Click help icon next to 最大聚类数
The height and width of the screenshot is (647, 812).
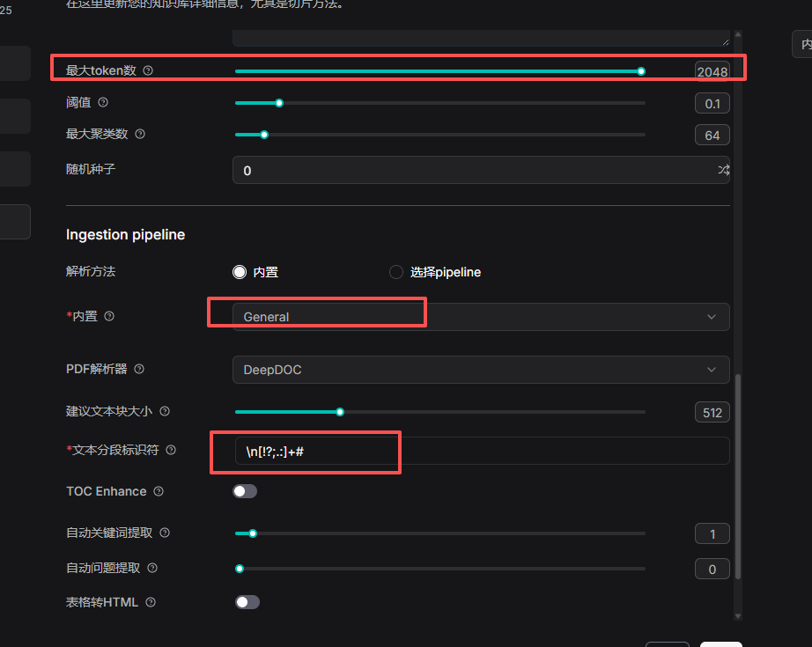click(x=140, y=135)
